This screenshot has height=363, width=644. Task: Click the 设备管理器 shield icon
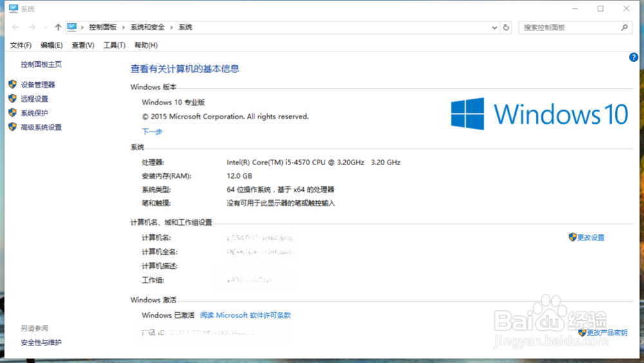pos(12,84)
